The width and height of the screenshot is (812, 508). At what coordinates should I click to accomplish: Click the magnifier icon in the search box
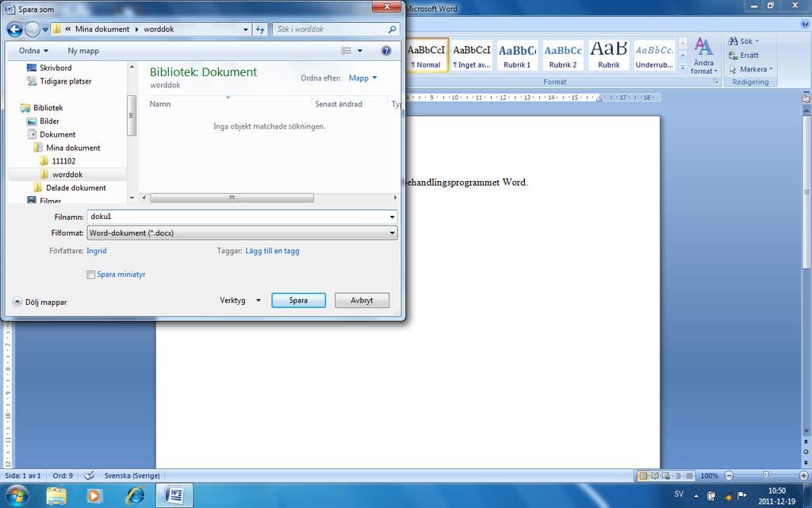[392, 29]
